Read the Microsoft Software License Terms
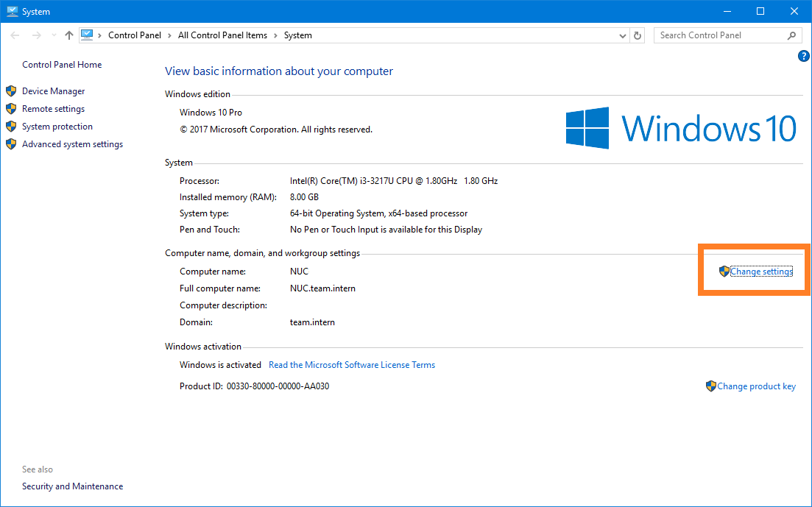Viewport: 812px width, 507px height. (x=352, y=365)
